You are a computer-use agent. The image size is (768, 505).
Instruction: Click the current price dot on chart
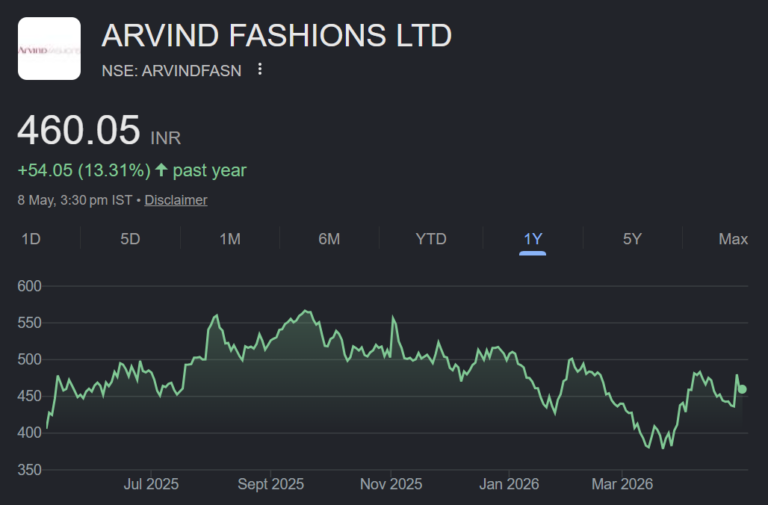pos(743,389)
